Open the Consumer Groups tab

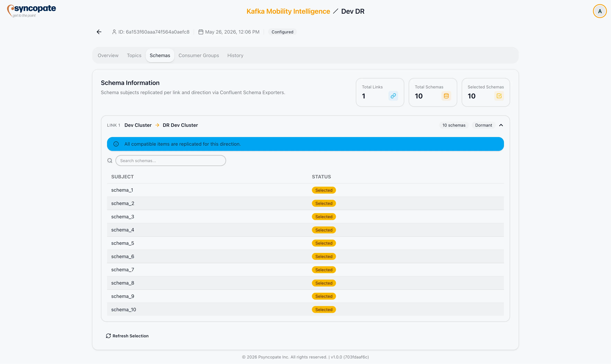click(x=199, y=55)
